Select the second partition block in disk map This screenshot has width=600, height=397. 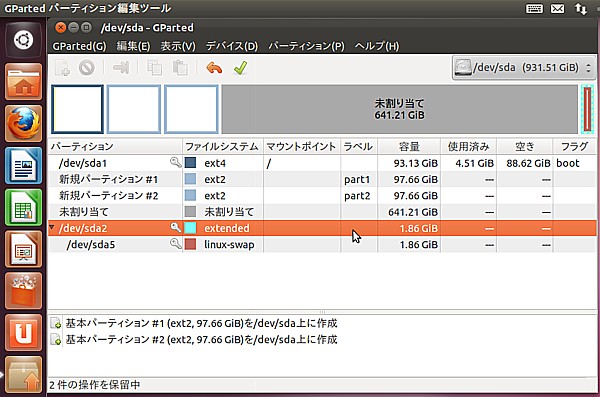134,109
